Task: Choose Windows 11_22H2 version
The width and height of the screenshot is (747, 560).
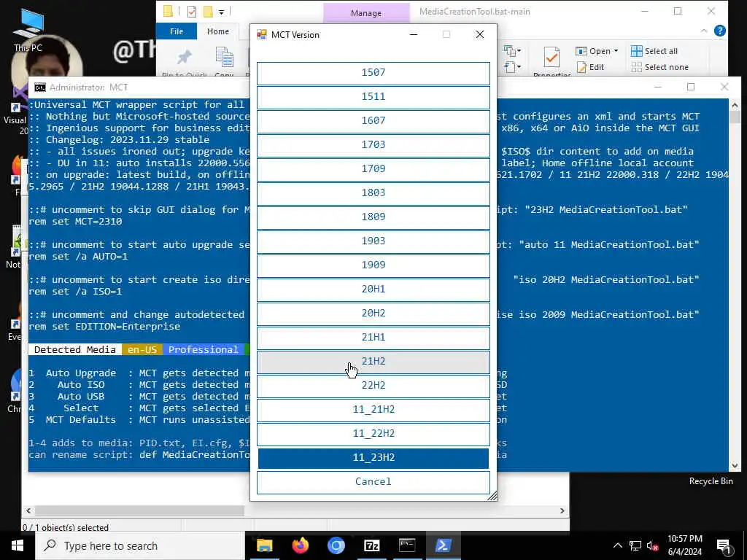Action: coord(373,433)
